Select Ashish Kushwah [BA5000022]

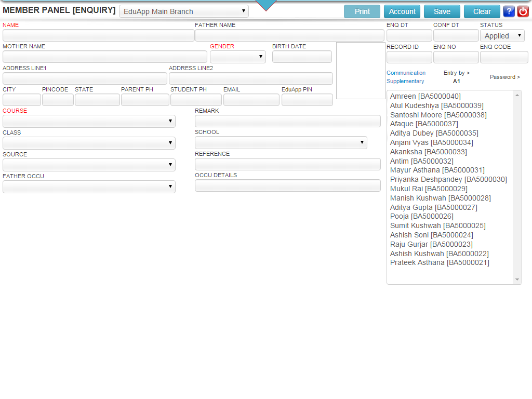440,254
